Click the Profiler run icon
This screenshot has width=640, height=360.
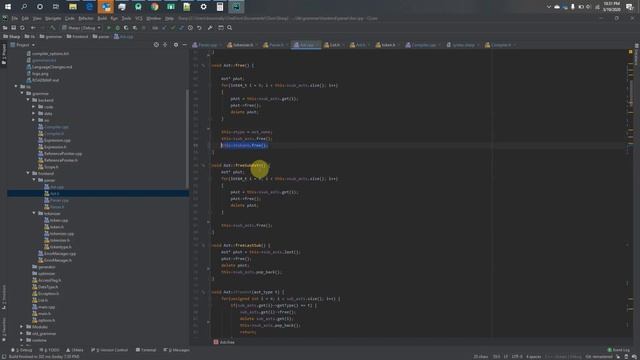click(135, 28)
